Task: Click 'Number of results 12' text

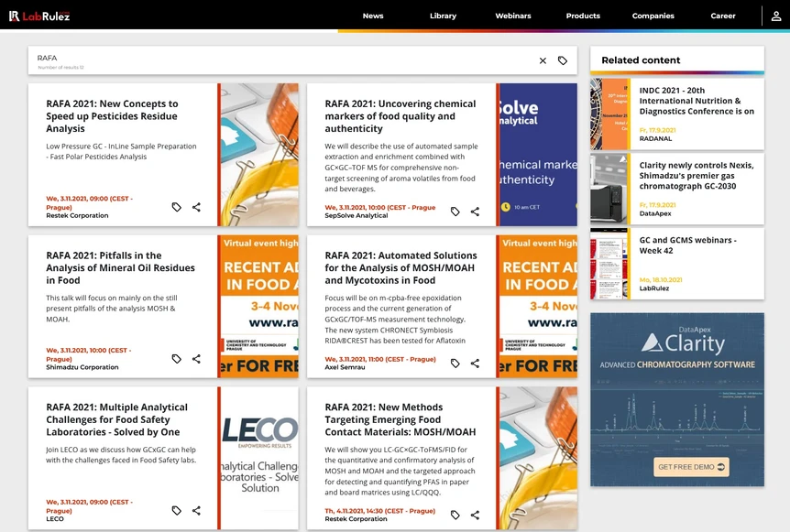Action: click(61, 68)
